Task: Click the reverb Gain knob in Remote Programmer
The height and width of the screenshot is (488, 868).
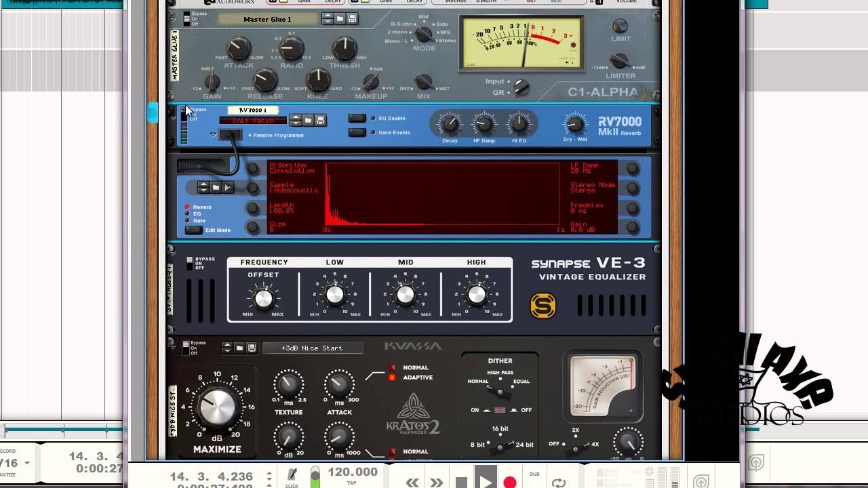Action: 632,227
